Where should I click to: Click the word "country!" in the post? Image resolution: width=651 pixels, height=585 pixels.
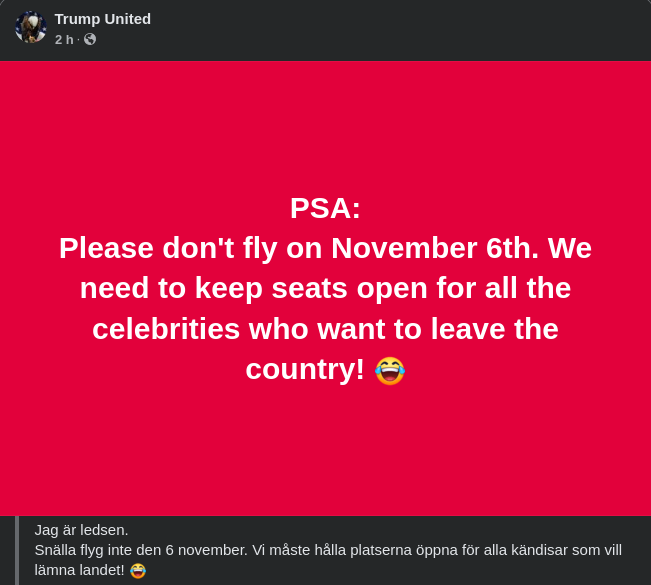click(x=305, y=369)
